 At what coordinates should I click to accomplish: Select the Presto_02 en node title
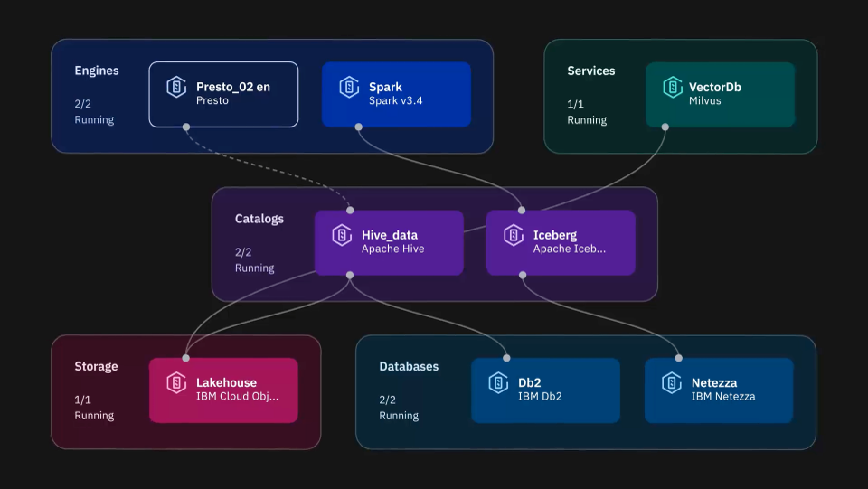(x=232, y=87)
